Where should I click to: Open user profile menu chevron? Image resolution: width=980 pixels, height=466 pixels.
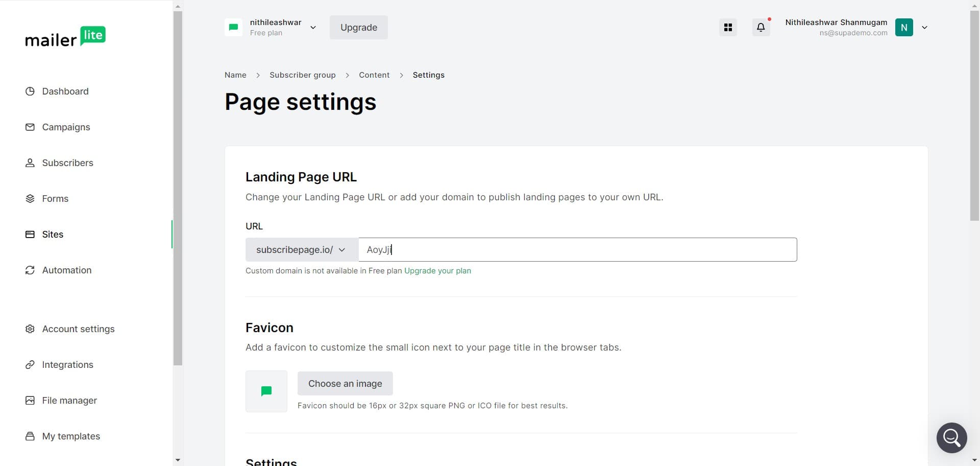(x=924, y=28)
